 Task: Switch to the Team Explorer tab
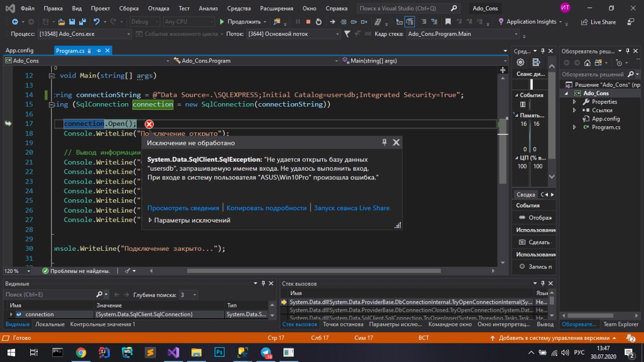pyautogui.click(x=621, y=324)
